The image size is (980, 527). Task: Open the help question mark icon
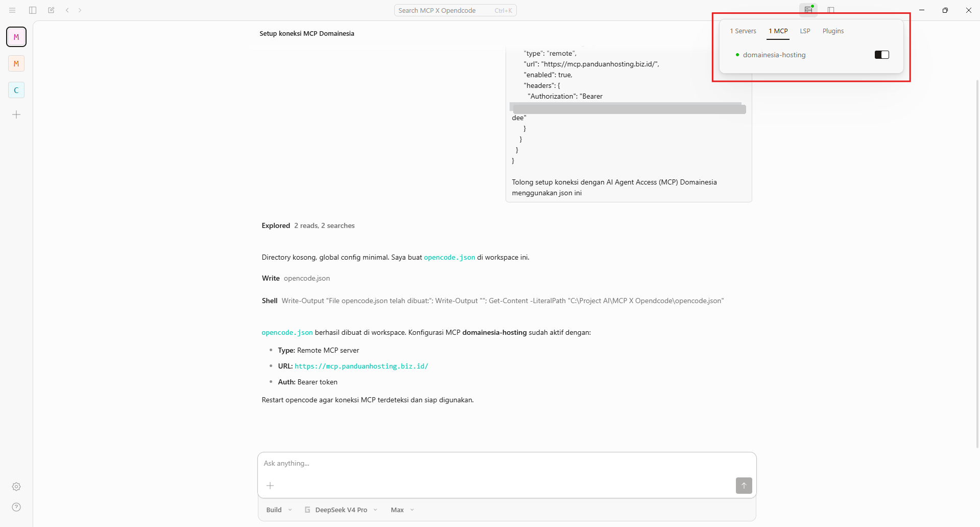[16, 507]
